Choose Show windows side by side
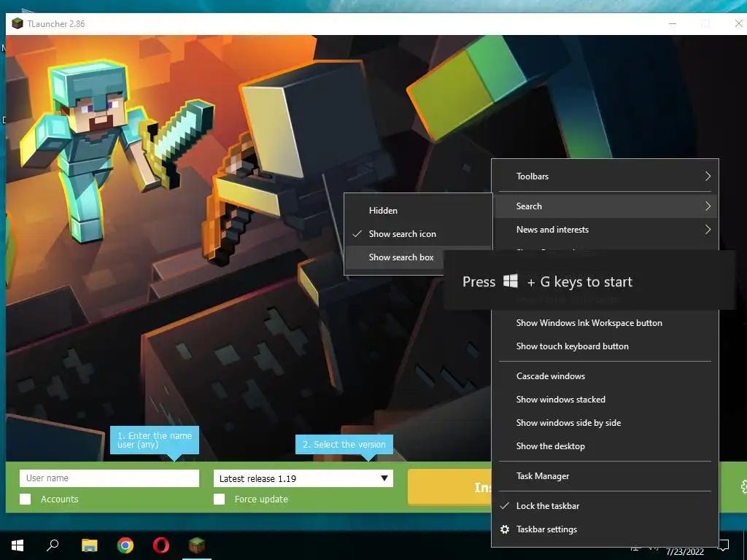The height and width of the screenshot is (560, 747). (605, 423)
